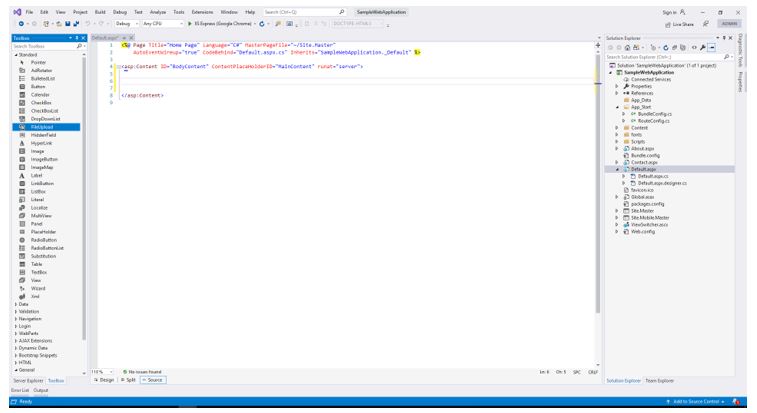
Task: Select the FileUpload control in Toolbox
Action: (46, 127)
